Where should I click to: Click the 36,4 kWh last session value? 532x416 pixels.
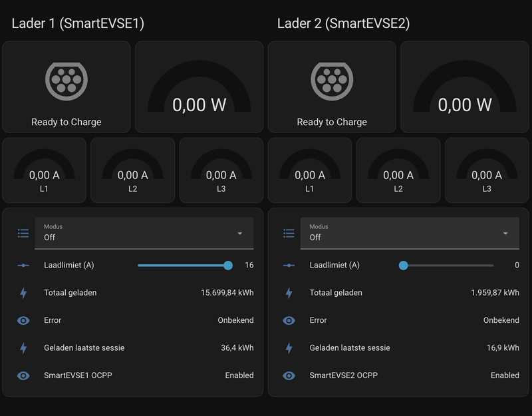tap(237, 347)
